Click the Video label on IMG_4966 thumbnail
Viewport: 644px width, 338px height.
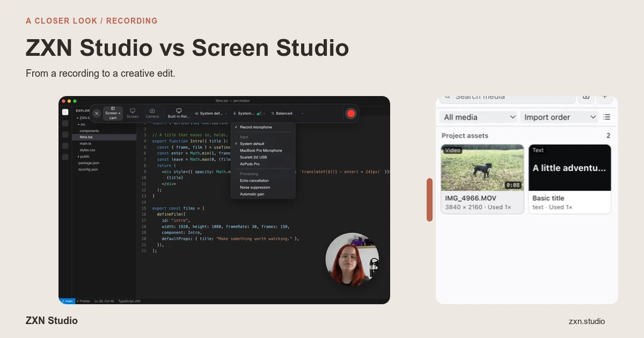tap(453, 150)
